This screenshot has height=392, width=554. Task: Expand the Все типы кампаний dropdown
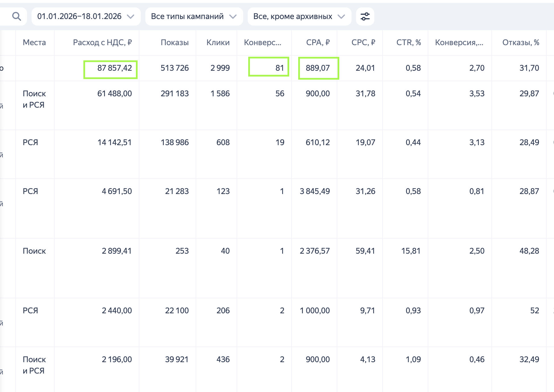pyautogui.click(x=194, y=16)
